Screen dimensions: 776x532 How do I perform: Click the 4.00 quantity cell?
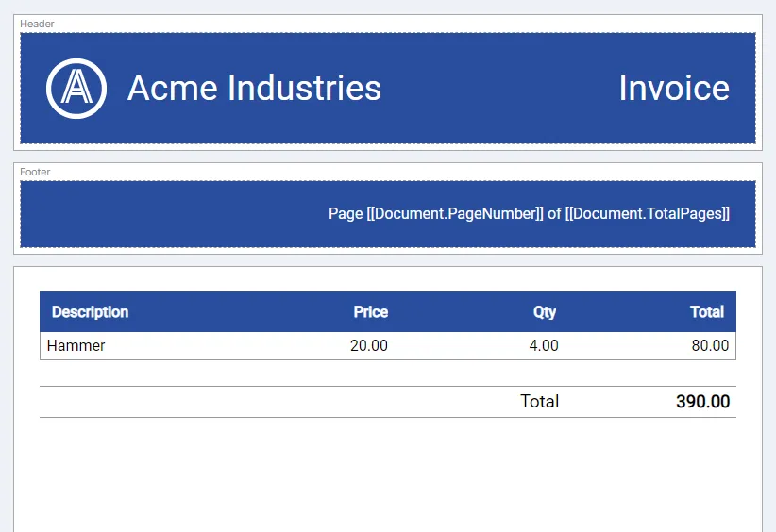pyautogui.click(x=543, y=346)
